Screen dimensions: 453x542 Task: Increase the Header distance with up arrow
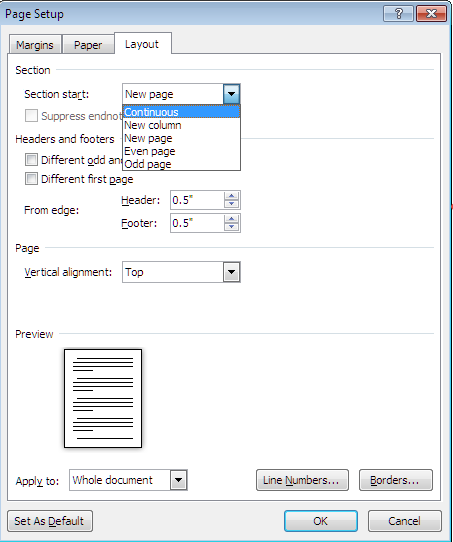(231, 196)
